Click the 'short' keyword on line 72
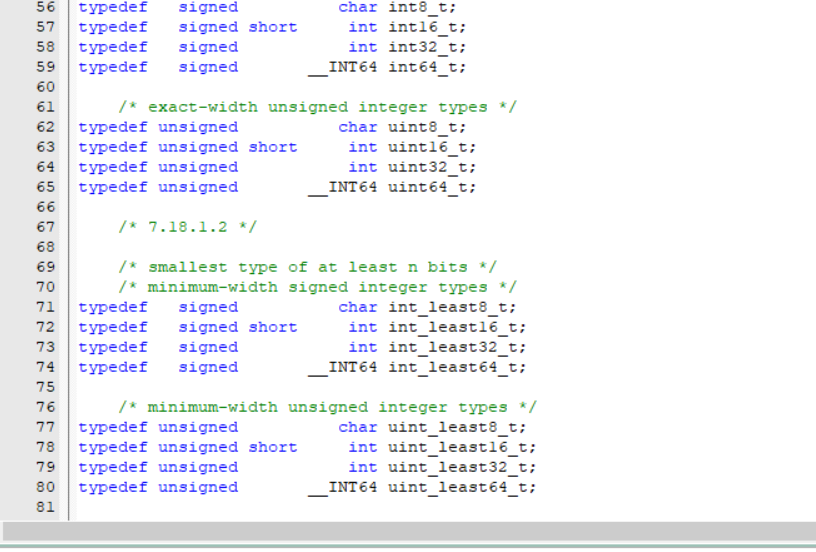Viewport: 816px width, 552px height. coord(273,327)
